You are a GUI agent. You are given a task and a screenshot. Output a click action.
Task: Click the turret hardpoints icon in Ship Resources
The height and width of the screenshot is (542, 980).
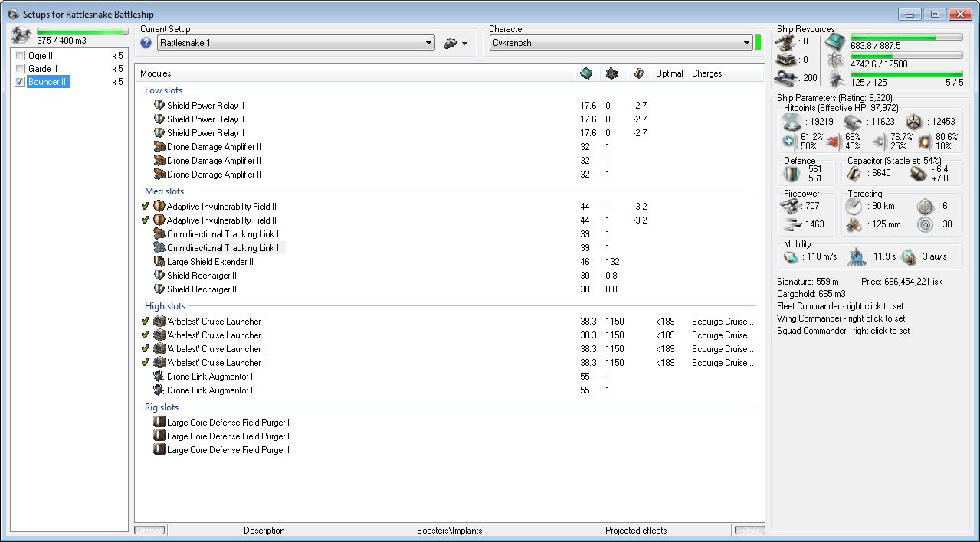click(x=785, y=41)
